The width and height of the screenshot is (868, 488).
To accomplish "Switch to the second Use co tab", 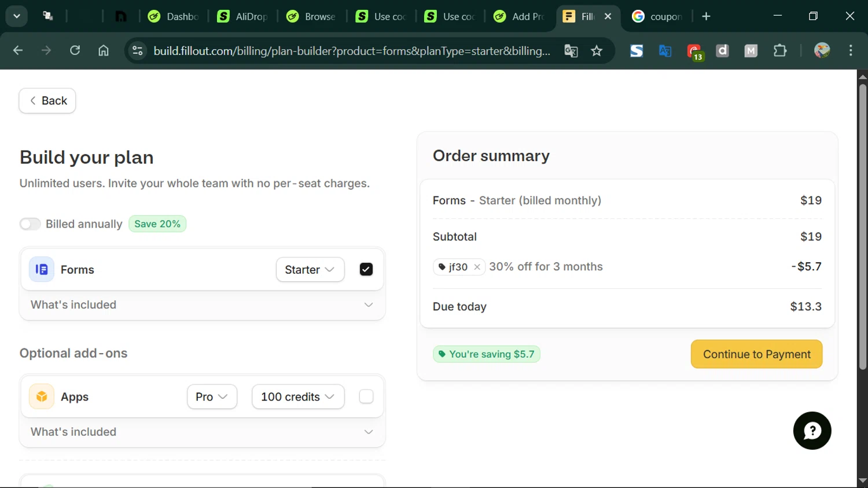I will point(450,16).
